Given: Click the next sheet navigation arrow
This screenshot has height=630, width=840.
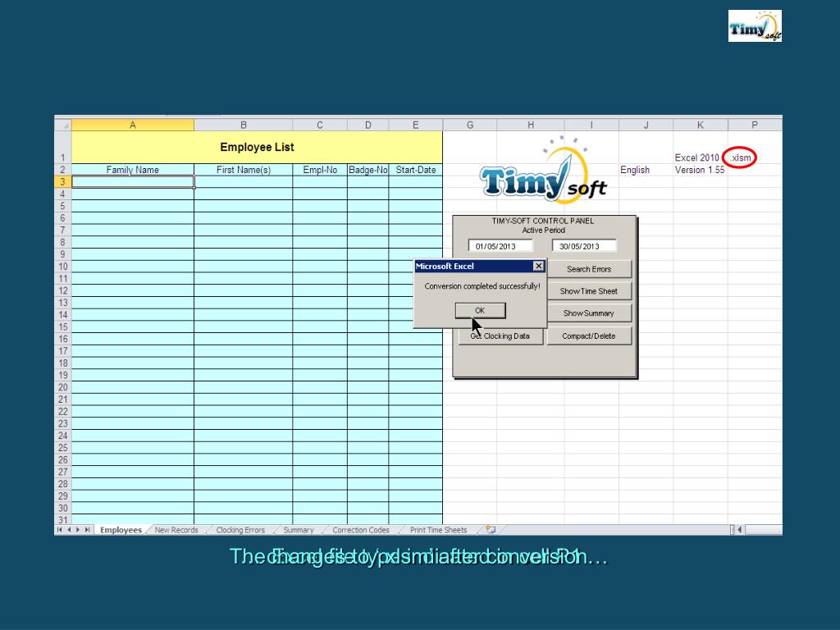Looking at the screenshot, I should coord(78,530).
